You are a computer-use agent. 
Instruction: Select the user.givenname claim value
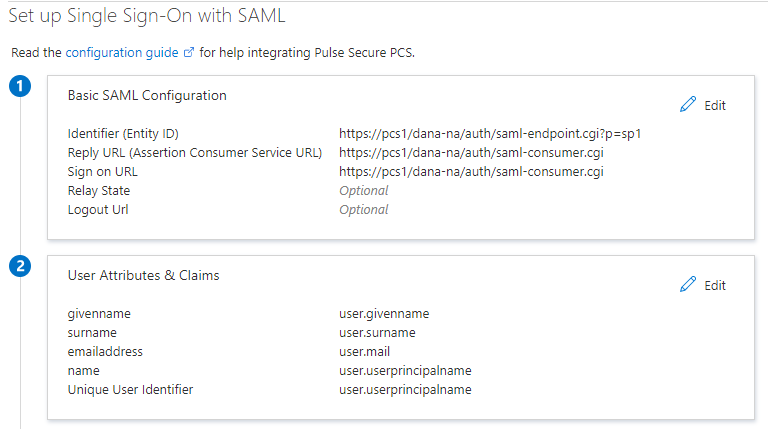(x=384, y=313)
